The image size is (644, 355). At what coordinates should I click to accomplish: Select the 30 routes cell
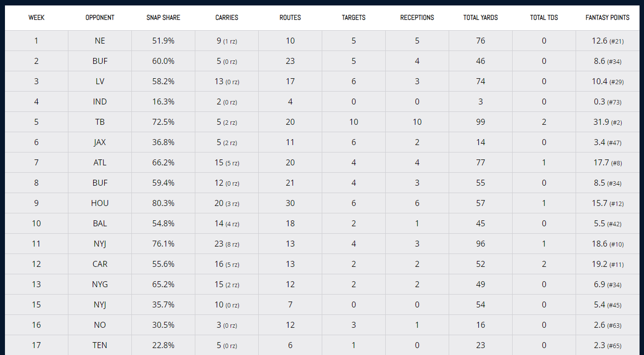(290, 203)
